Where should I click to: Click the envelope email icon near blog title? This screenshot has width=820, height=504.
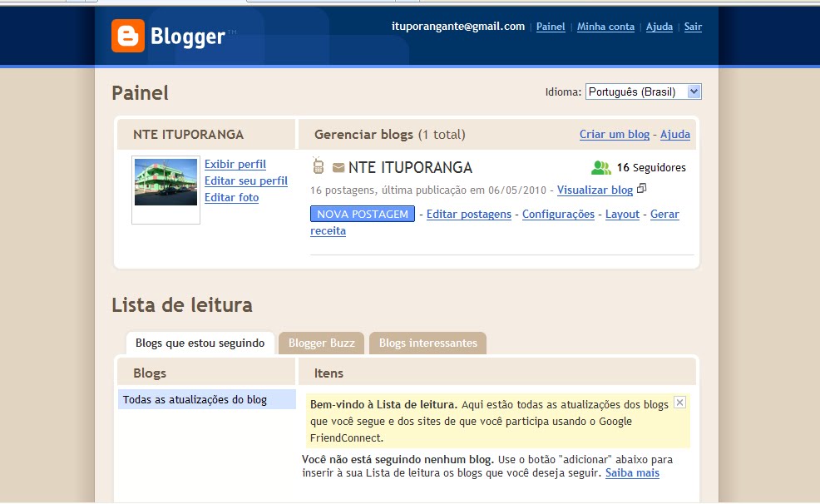338,168
